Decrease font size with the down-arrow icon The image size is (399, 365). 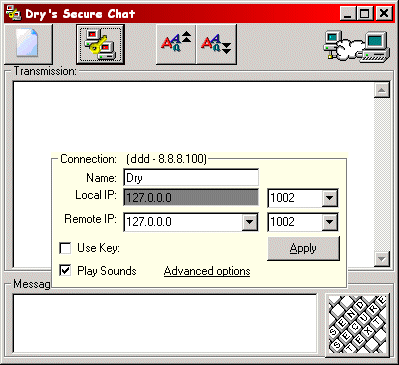tap(217, 44)
